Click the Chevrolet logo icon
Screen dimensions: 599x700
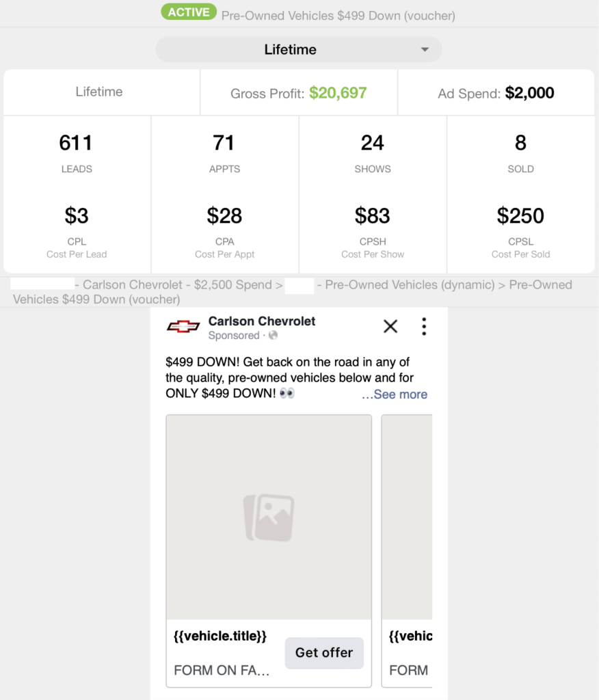coord(183,327)
